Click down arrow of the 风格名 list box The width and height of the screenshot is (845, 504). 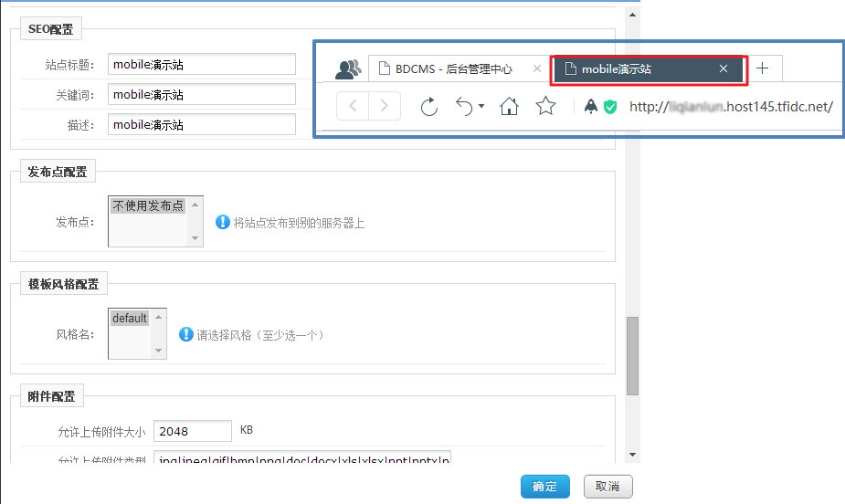pos(158,351)
